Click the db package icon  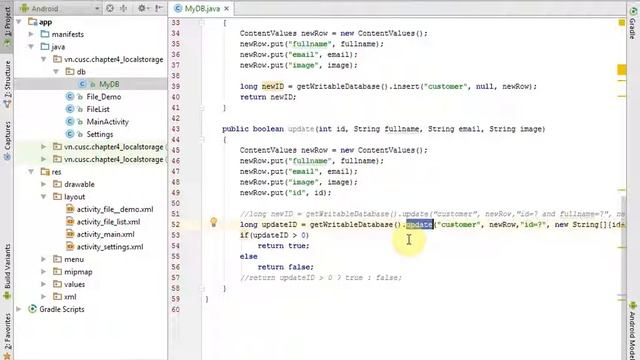coord(70,72)
